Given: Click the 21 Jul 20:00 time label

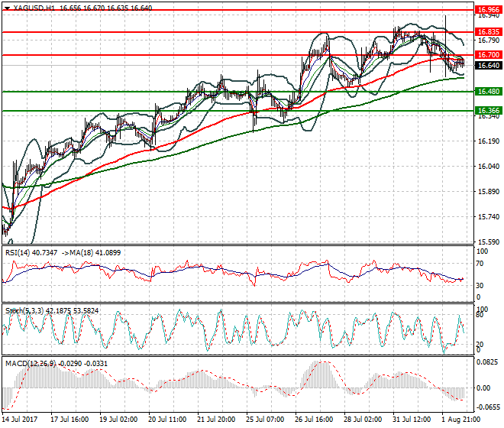Looking at the screenshot, I should coord(216,420).
